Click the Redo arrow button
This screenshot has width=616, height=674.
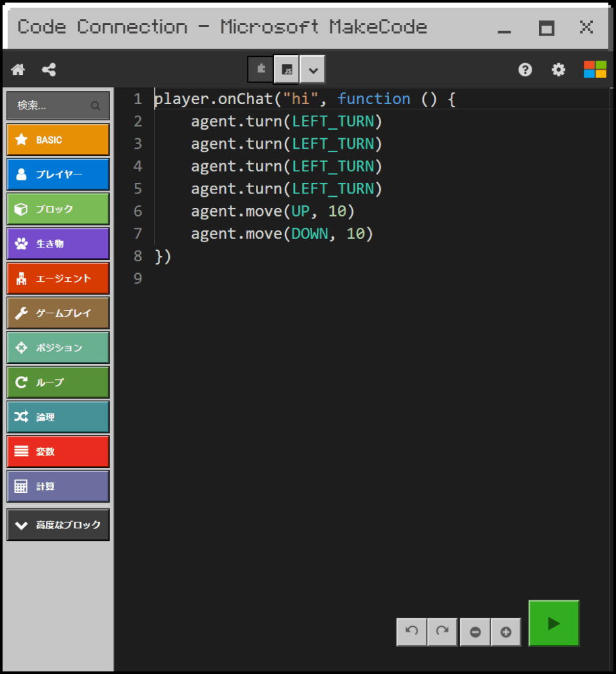click(443, 631)
